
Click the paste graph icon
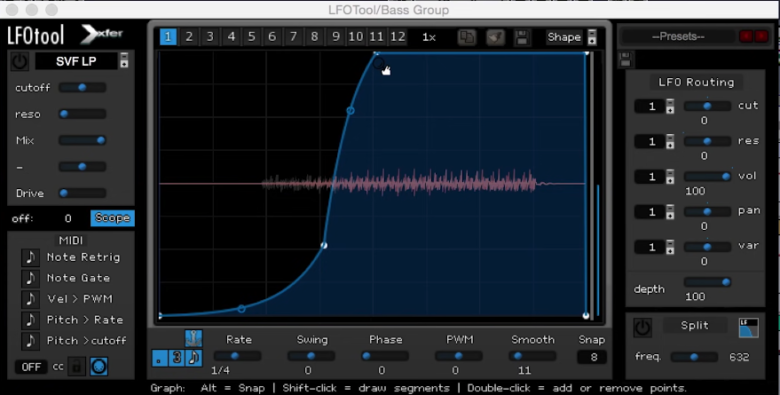click(495, 37)
